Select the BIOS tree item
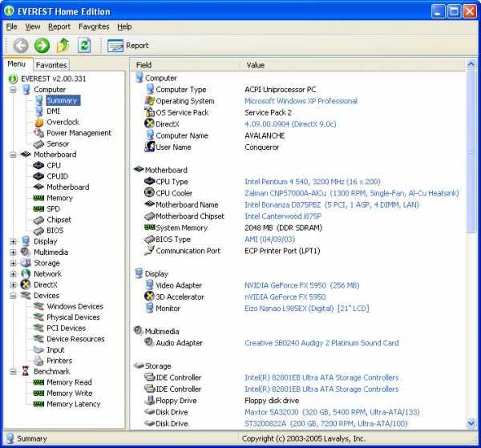The image size is (481, 448). pyautogui.click(x=55, y=231)
